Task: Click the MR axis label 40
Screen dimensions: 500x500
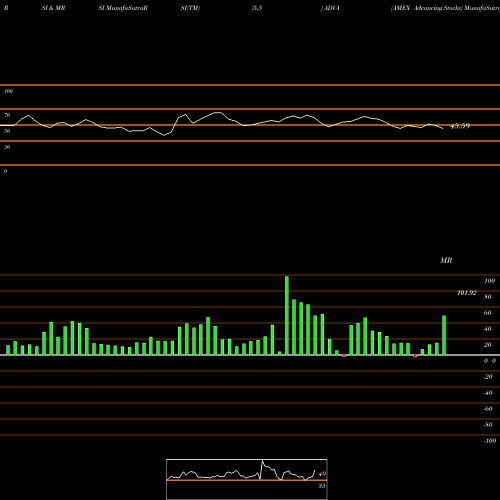Action: point(488,329)
